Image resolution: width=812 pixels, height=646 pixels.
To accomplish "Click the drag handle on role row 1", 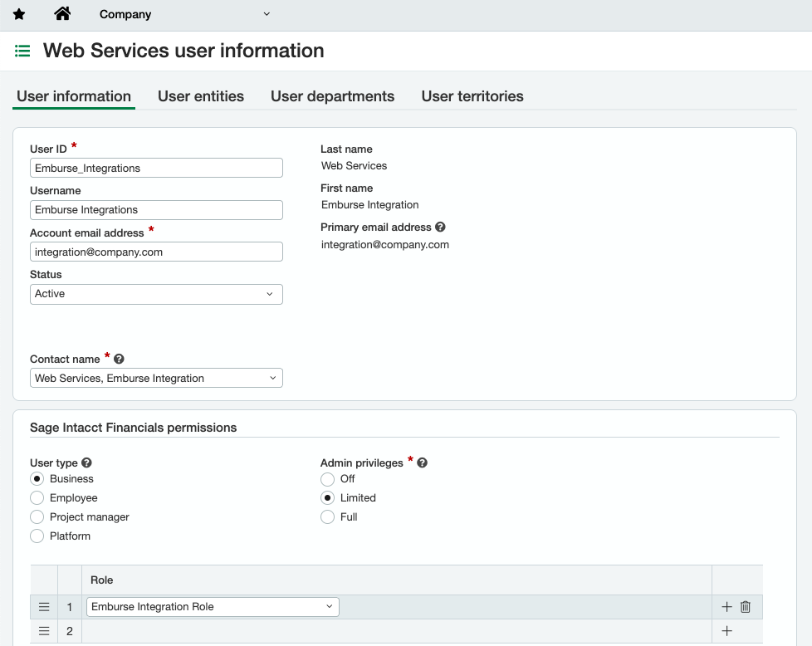I will 44,607.
